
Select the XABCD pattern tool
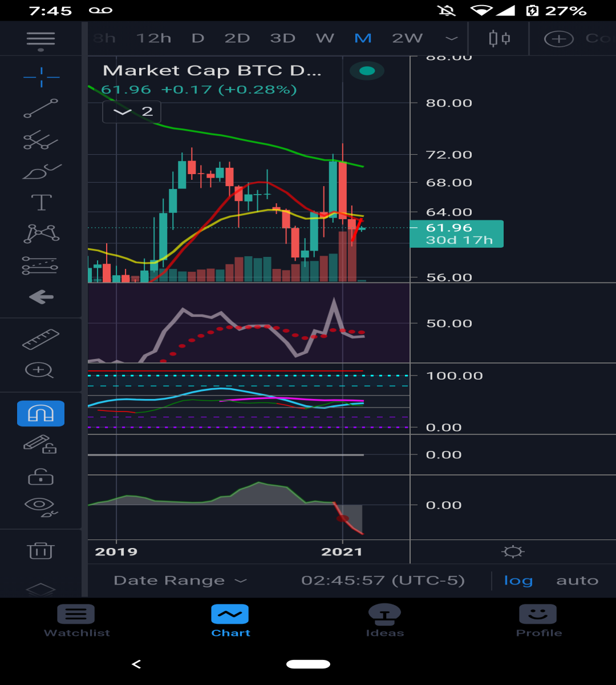(x=41, y=233)
